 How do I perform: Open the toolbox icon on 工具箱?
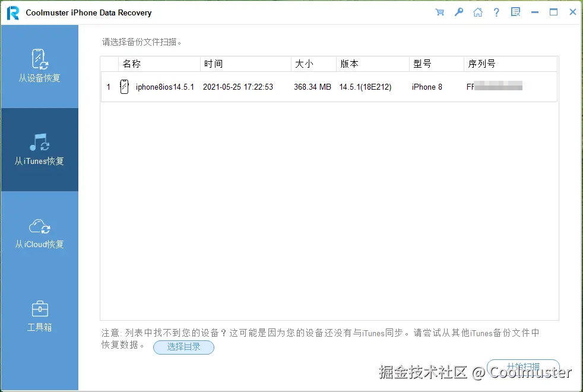39,308
